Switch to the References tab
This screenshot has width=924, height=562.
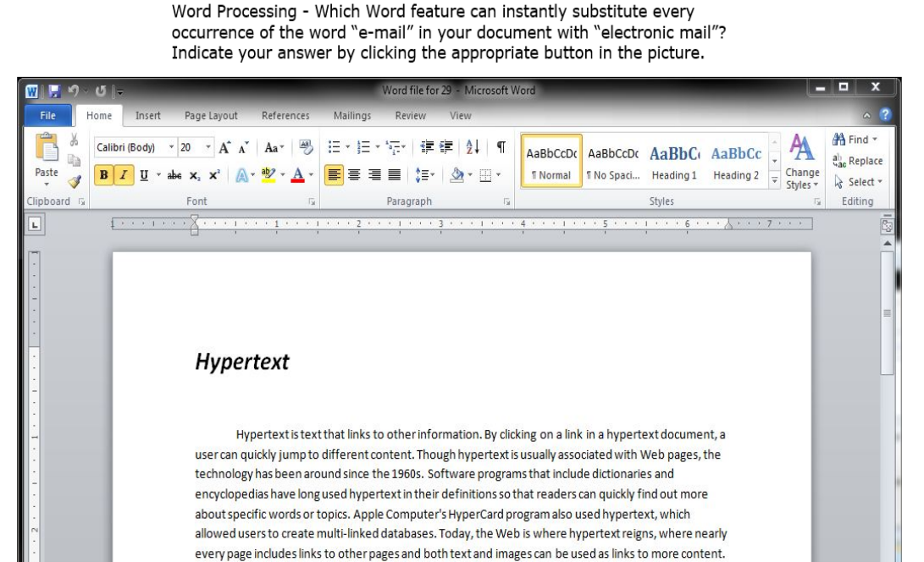click(285, 115)
